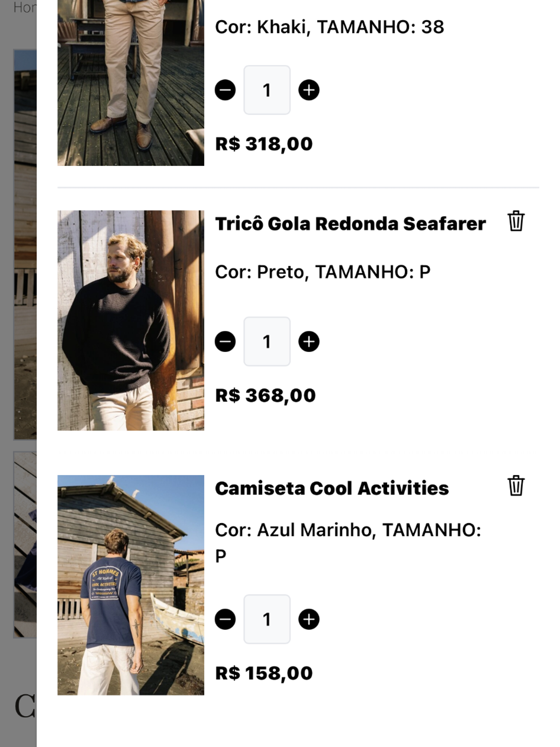Delete Tricô Gola Redonda Seafarer from cart

coord(516,221)
